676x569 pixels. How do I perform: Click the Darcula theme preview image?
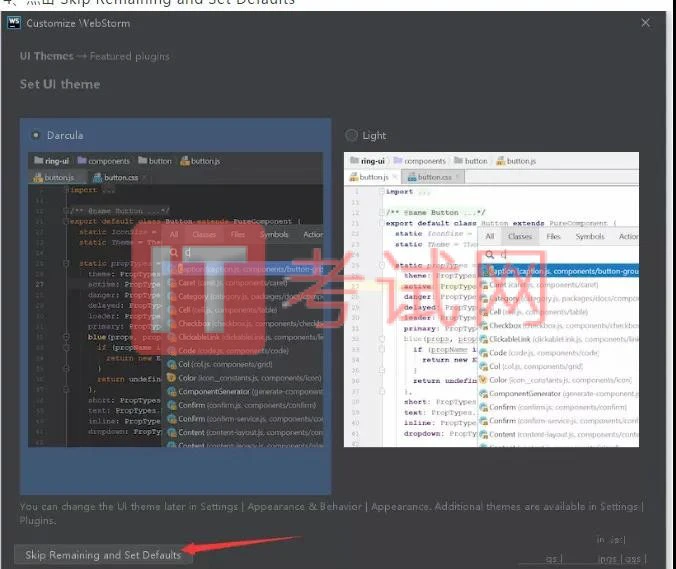[x=175, y=300]
